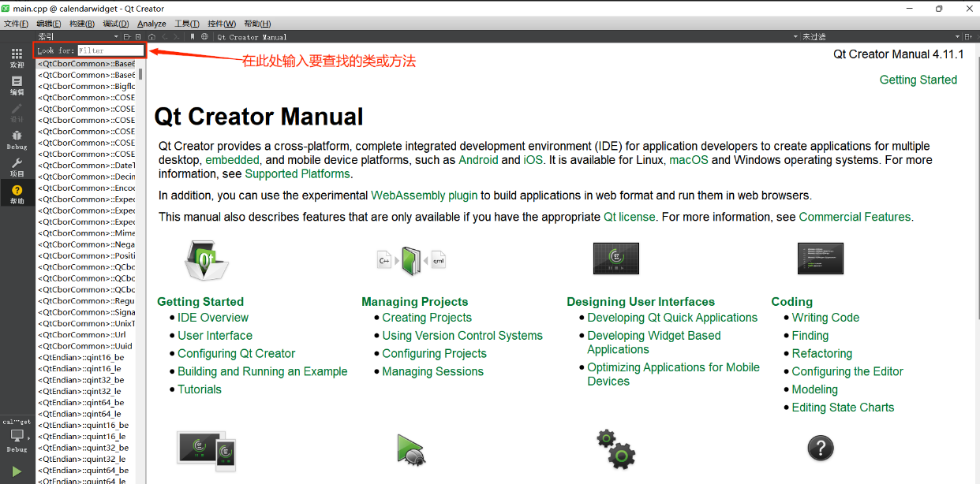Open the Analyze menu
This screenshot has height=484, width=980.
click(x=151, y=24)
